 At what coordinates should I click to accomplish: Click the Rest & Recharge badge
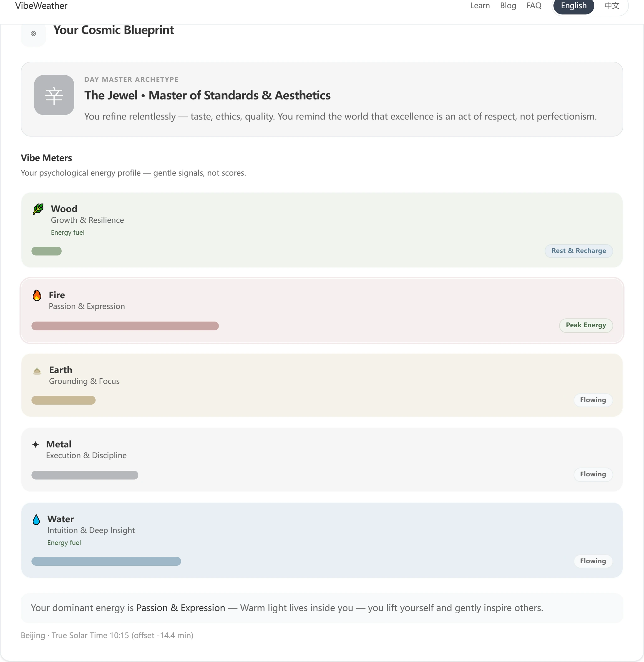coord(578,251)
